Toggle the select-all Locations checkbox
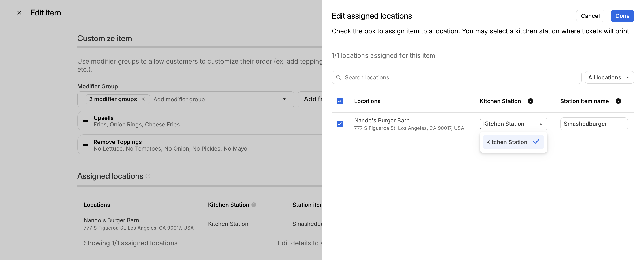 (x=339, y=101)
